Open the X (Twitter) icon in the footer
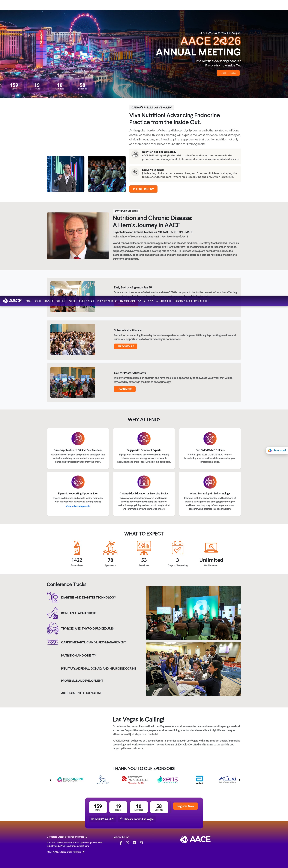Screen dimensions: 288x868 [127, 842]
